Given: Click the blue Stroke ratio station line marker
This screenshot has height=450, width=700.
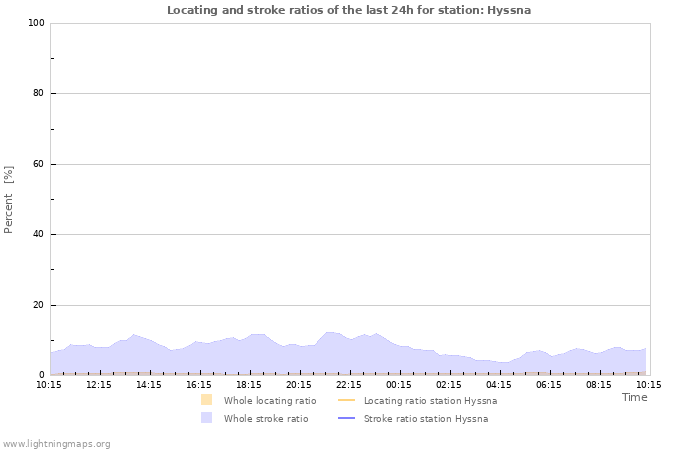Looking at the screenshot, I should (x=346, y=418).
